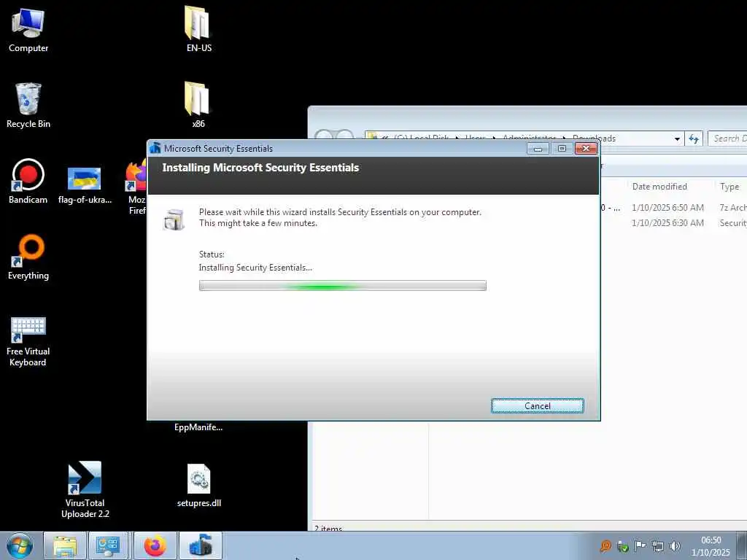Viewport: 747px width, 560px height.
Task: Open the control panel taskbar item
Action: point(108,545)
